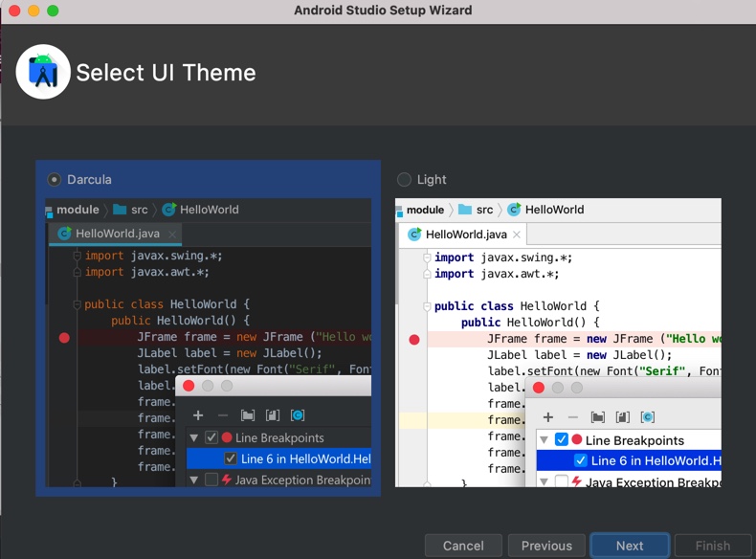Click the red breakpoint dot in Light gutter
The width and height of the screenshot is (756, 559).
[414, 340]
